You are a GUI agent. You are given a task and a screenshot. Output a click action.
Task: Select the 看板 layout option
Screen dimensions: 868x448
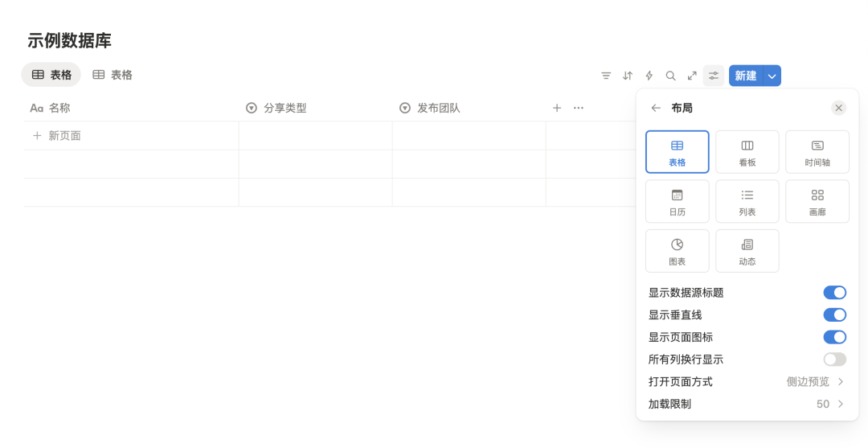click(747, 152)
